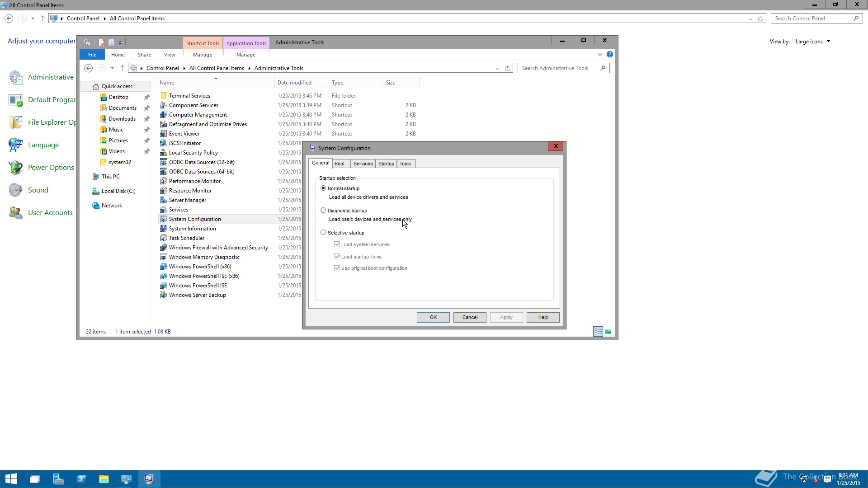Select Windows Firewall with Advanced Security icon
This screenshot has width=868, height=488.
pyautogui.click(x=163, y=248)
